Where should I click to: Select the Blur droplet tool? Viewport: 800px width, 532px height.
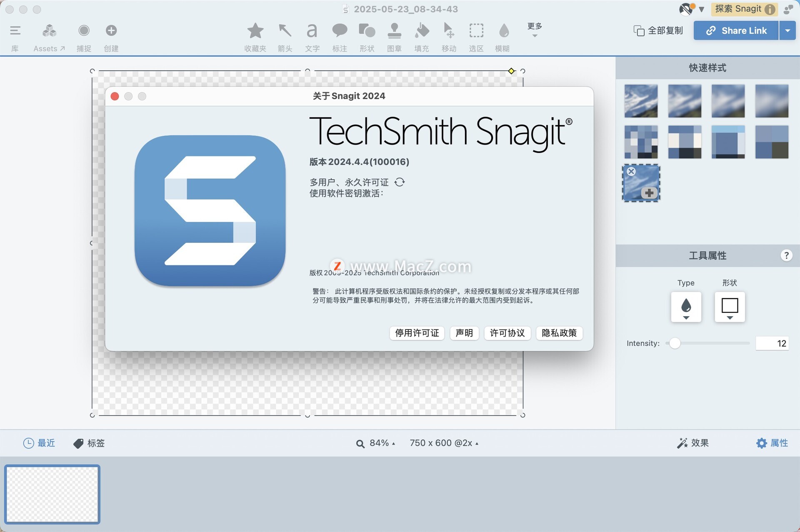pyautogui.click(x=504, y=30)
